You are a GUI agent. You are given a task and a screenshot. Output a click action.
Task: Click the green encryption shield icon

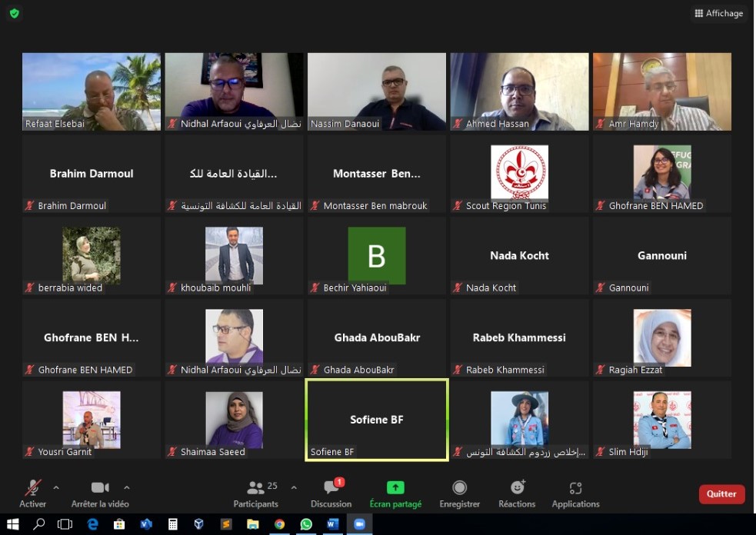[x=15, y=13]
